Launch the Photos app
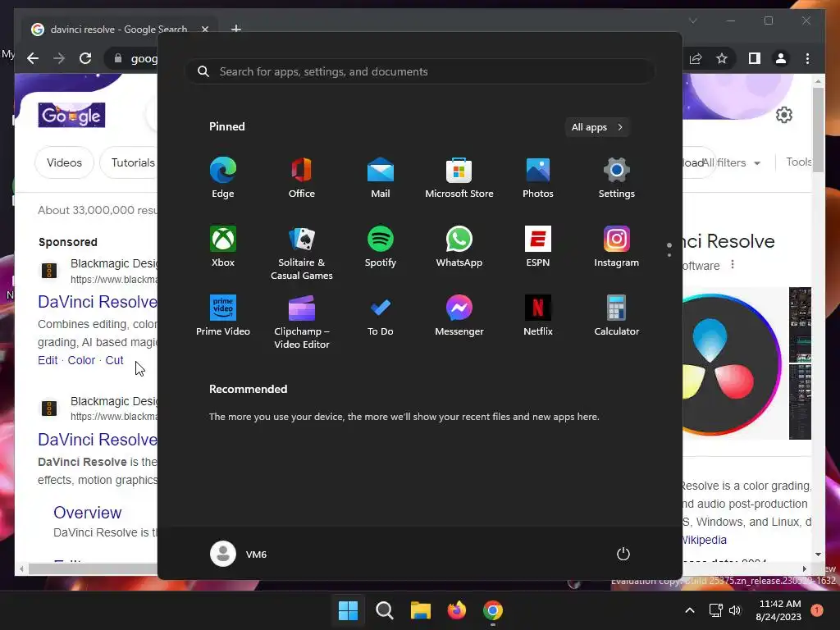 pos(538,178)
